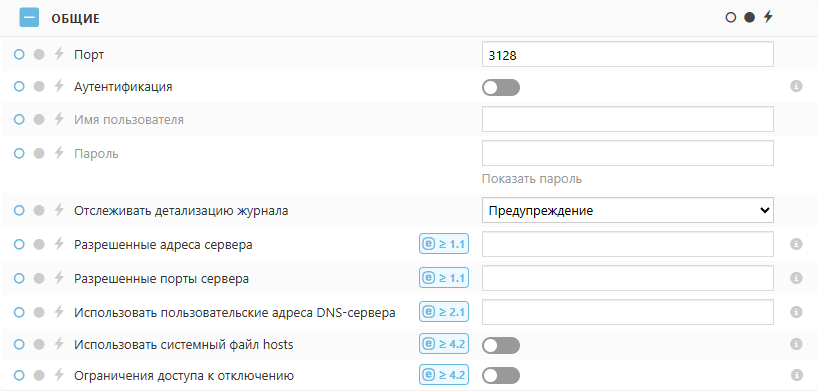
Task: Click the Отслеживать детализацию журнала label
Action: pyautogui.click(x=181, y=211)
